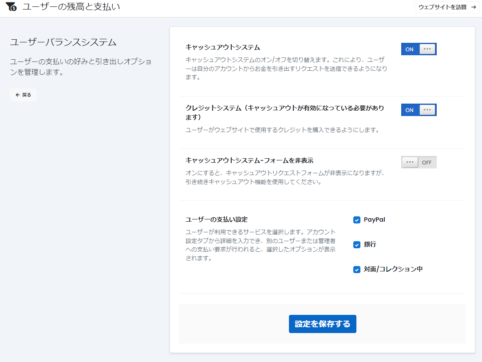
Task: Click the ユーザーバランスシステム heading
Action: click(63, 42)
